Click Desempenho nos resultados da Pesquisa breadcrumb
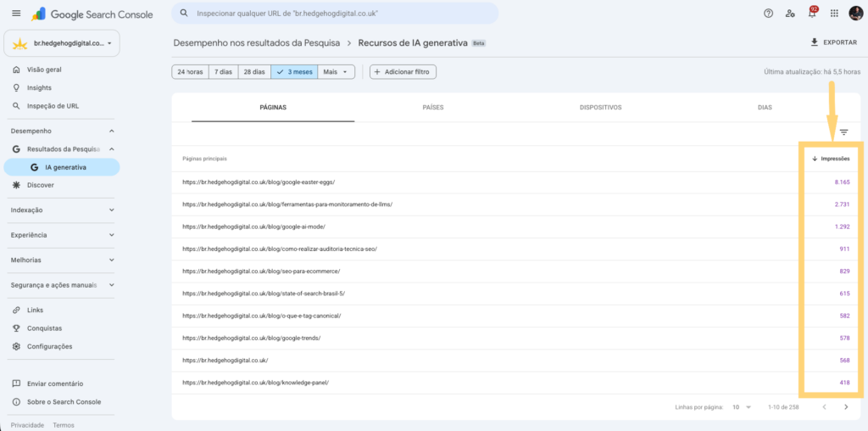The width and height of the screenshot is (868, 431). (x=257, y=42)
